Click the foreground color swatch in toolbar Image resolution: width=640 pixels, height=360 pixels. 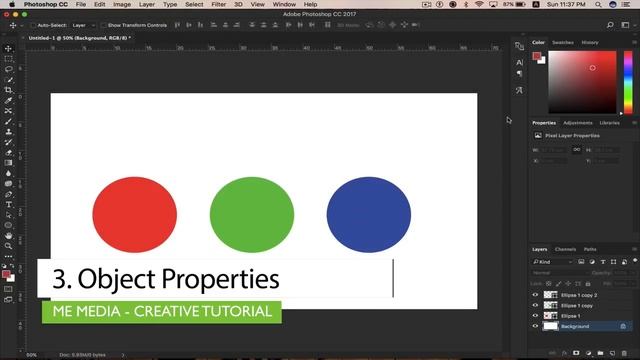click(6, 274)
